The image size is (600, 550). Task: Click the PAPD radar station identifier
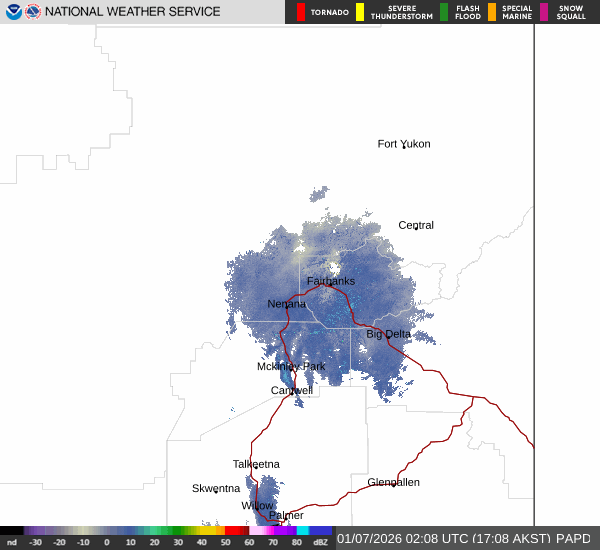coord(574,538)
